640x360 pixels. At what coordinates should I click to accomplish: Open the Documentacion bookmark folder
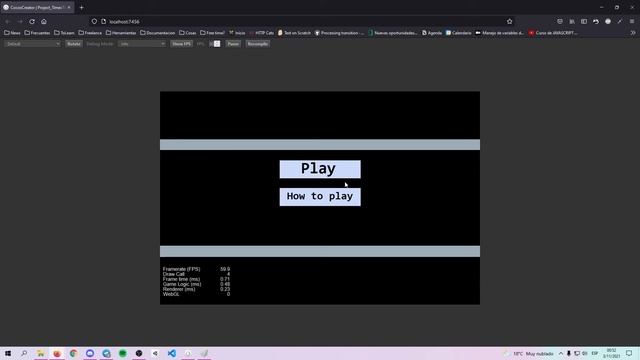158,33
